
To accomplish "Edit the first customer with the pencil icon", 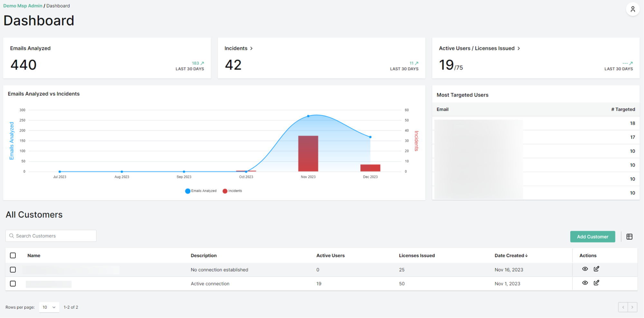I will point(596,269).
